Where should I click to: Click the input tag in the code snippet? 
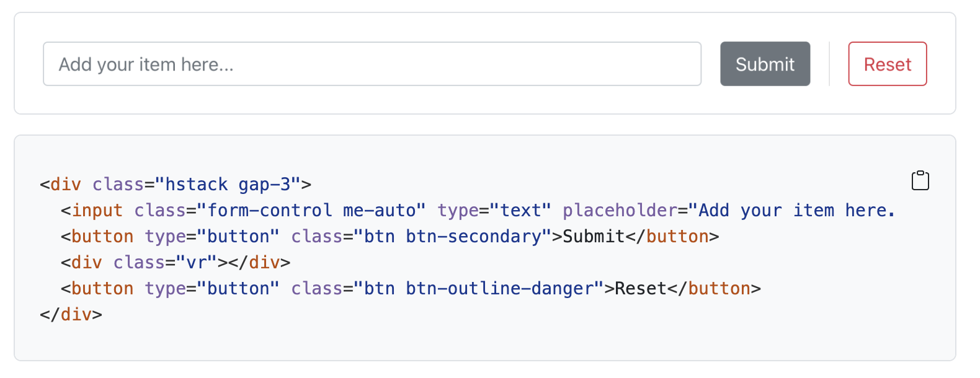click(97, 210)
